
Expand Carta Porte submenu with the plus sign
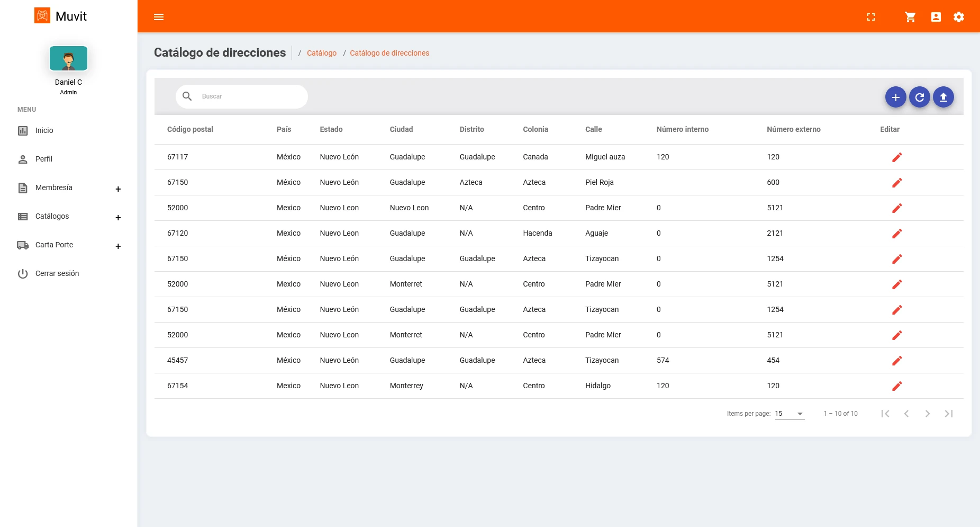click(x=118, y=246)
